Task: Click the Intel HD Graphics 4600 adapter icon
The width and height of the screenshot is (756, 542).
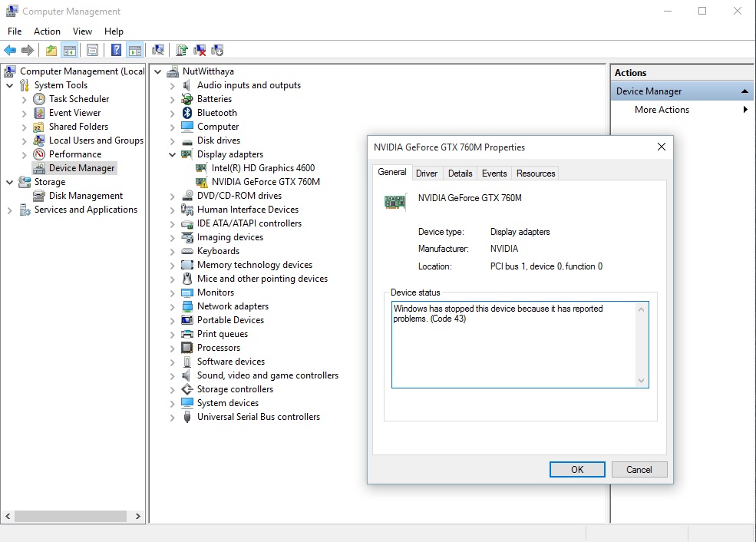Action: 202,168
